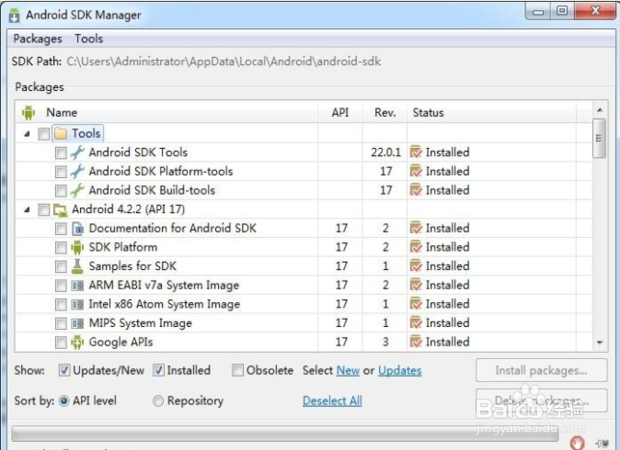Click the installed status icon for Platform-tools
The width and height of the screenshot is (620, 450).
point(416,171)
